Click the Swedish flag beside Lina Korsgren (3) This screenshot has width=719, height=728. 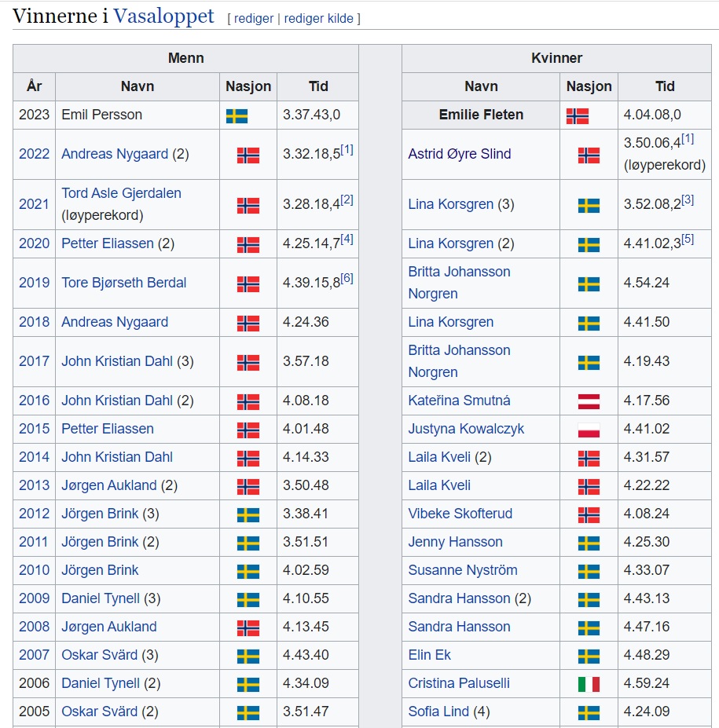[589, 206]
